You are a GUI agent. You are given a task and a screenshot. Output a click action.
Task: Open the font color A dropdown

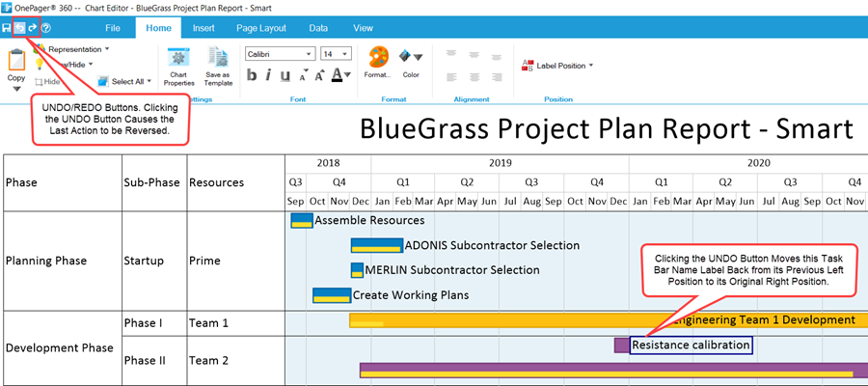[340, 74]
